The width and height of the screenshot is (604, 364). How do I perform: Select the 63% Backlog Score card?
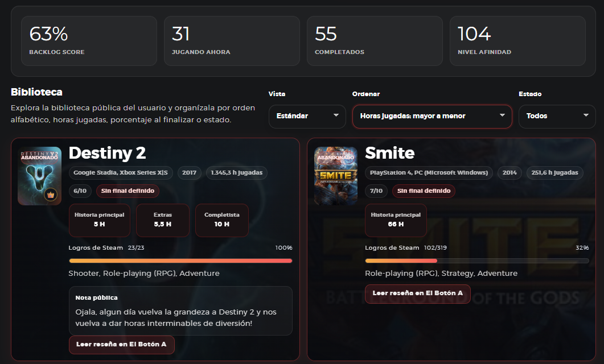pyautogui.click(x=89, y=41)
